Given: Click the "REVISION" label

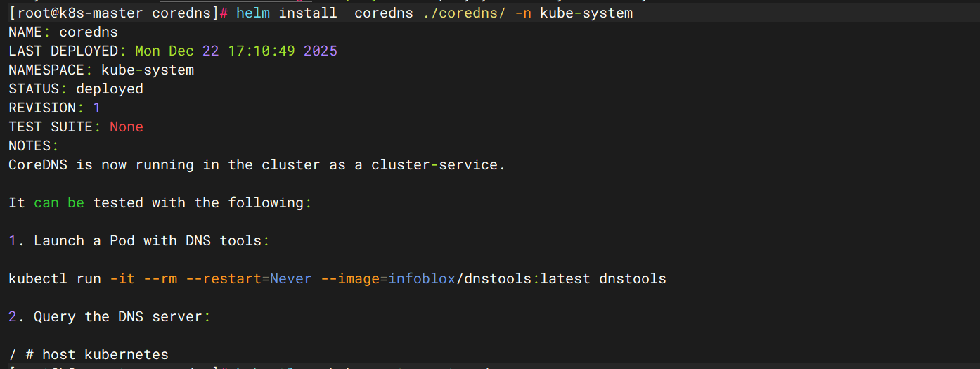Looking at the screenshot, I should (x=42, y=108).
